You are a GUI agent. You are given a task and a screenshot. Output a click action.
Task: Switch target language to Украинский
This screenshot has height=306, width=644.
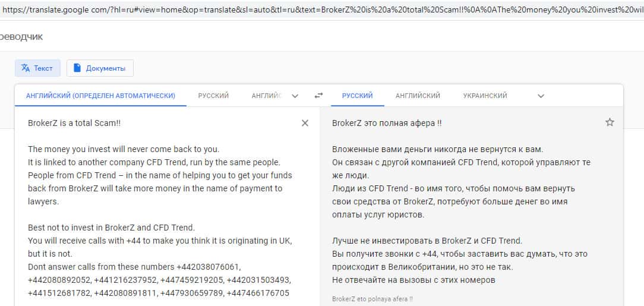tap(485, 96)
